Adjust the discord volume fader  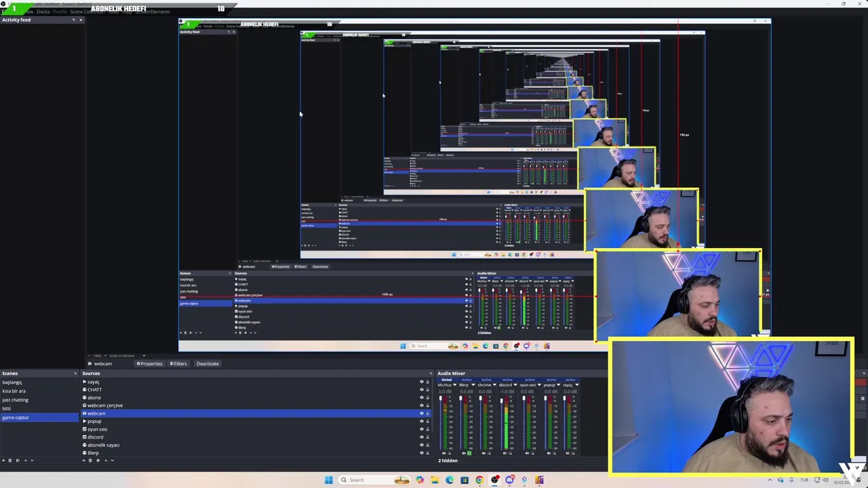pos(502,401)
